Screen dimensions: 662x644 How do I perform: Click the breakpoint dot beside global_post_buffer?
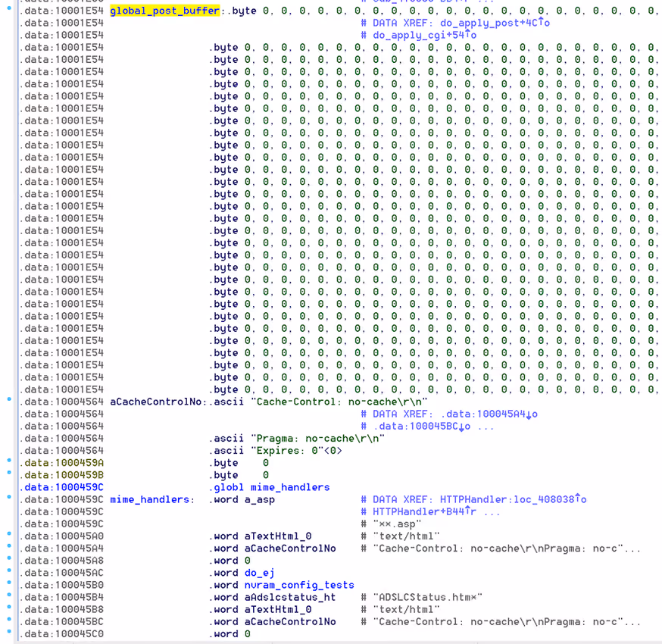pyautogui.click(x=9, y=8)
